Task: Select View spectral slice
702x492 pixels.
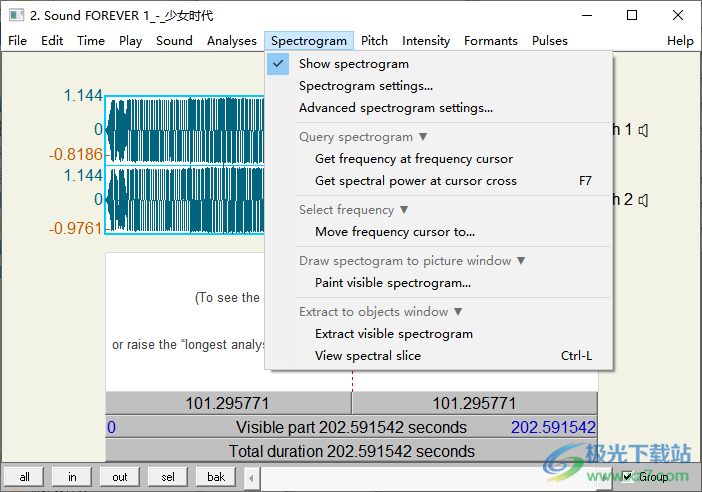Action: (x=367, y=356)
